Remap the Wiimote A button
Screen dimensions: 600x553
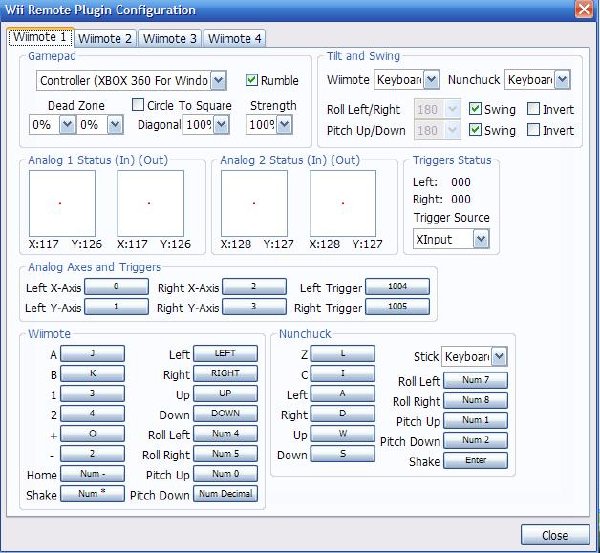[92, 354]
